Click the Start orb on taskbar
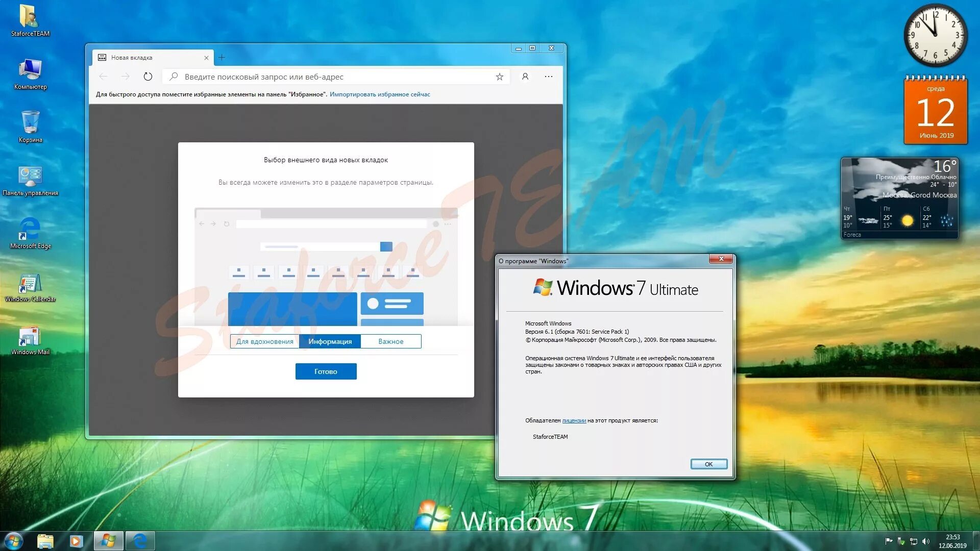This screenshot has width=980, height=551. 14,541
